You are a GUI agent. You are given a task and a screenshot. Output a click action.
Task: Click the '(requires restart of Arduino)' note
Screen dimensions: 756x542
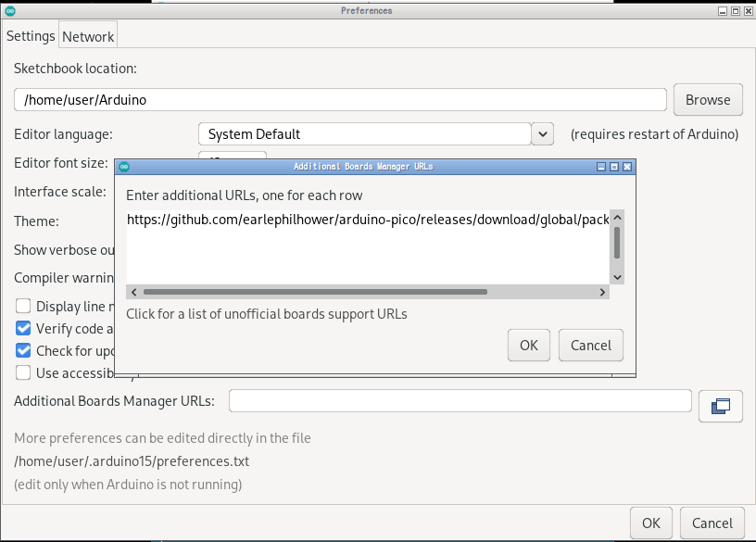[654, 134]
